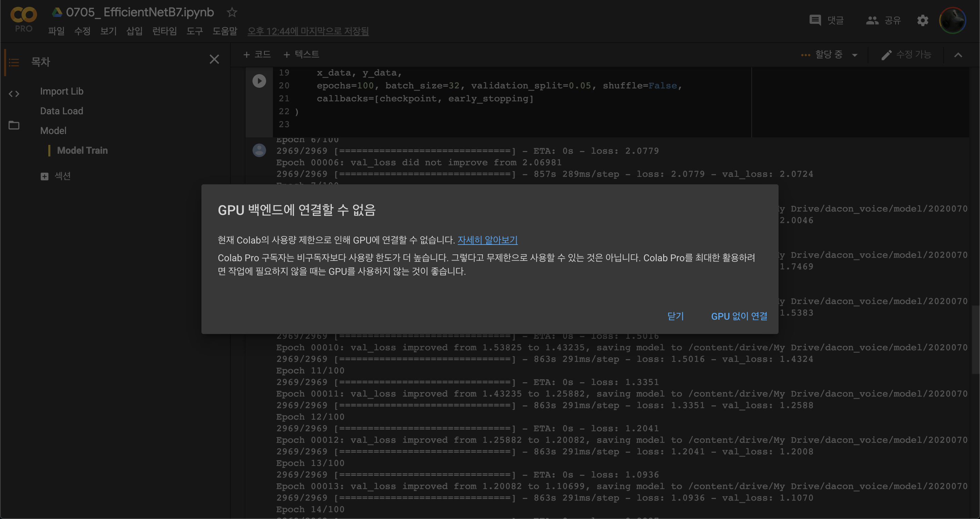Screen dimensions: 980x519
Task: Click the Colab PRO logo
Action: click(x=23, y=19)
